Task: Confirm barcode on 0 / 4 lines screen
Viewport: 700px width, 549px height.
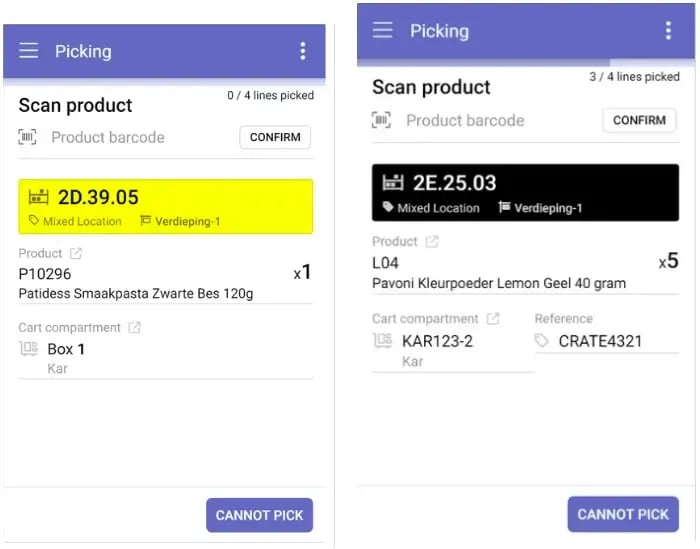Action: point(275,137)
